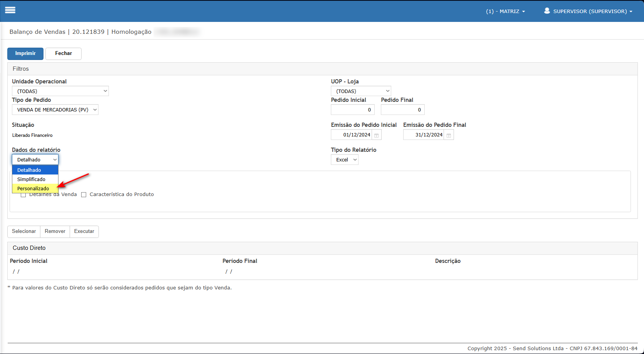The width and height of the screenshot is (644, 354).
Task: Expand the Unidade Operacional dropdown
Action: [x=60, y=91]
